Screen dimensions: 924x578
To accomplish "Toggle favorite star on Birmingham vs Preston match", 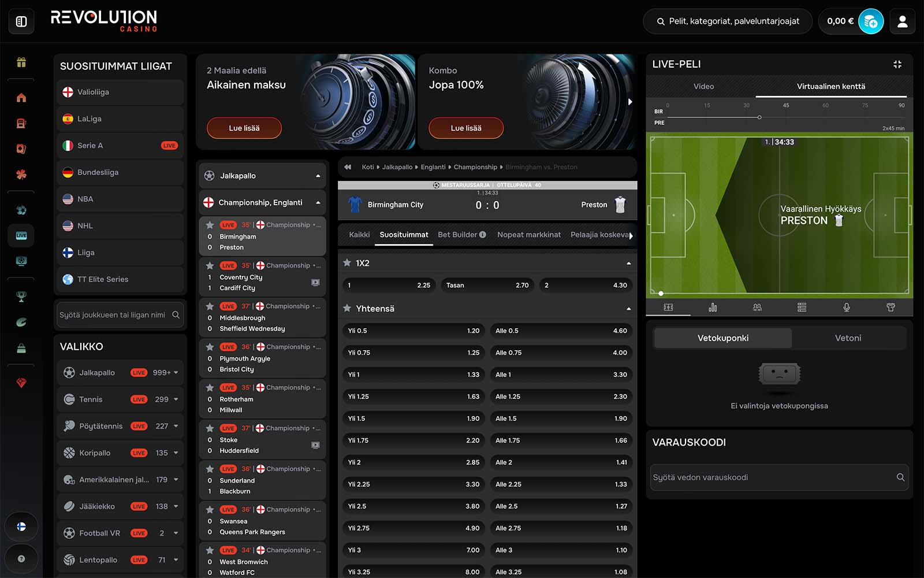I will [x=210, y=225].
